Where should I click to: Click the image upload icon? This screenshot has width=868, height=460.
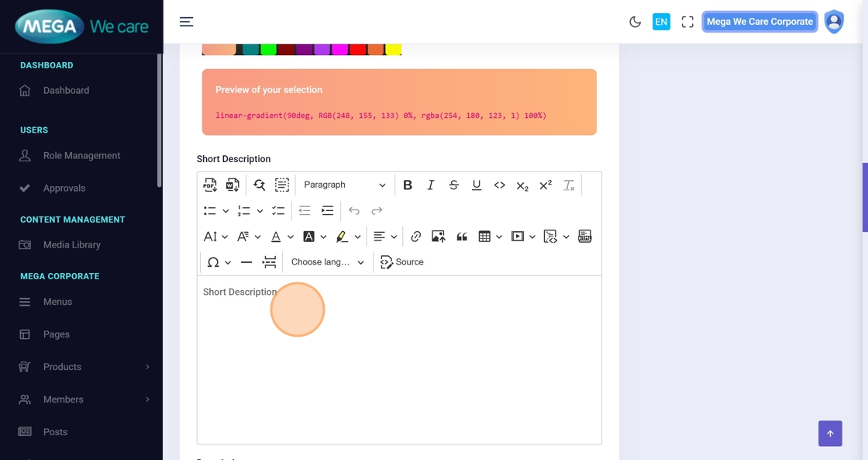(x=439, y=237)
